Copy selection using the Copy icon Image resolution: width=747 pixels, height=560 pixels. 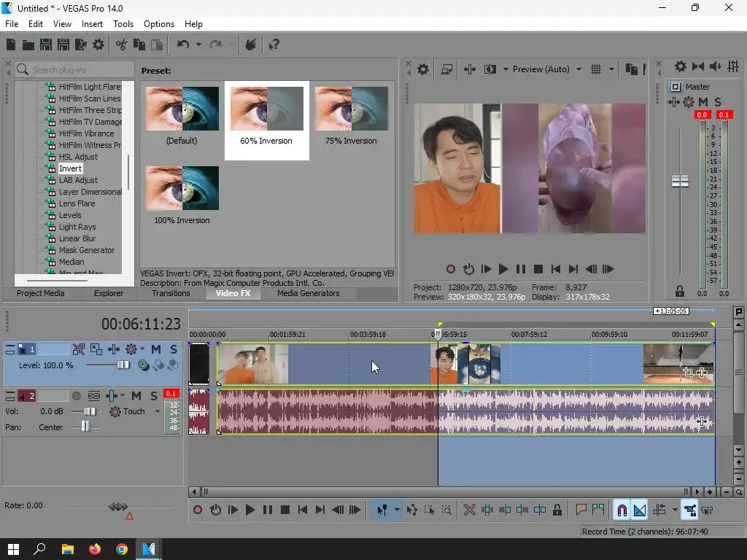click(139, 44)
